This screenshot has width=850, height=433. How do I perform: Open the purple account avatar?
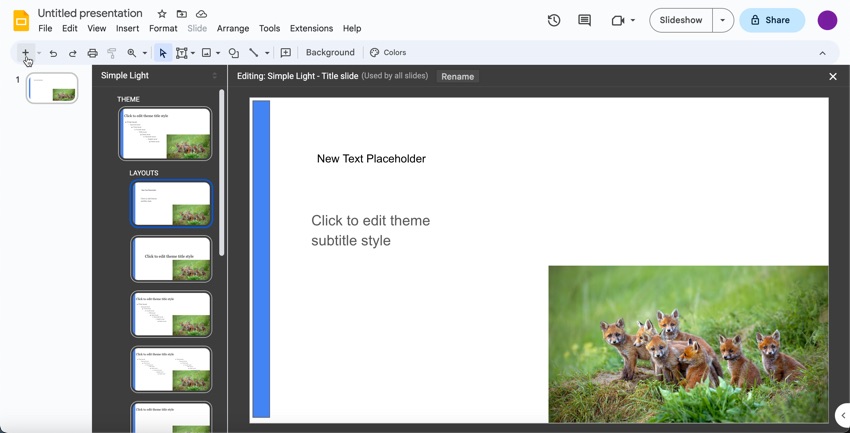click(827, 20)
